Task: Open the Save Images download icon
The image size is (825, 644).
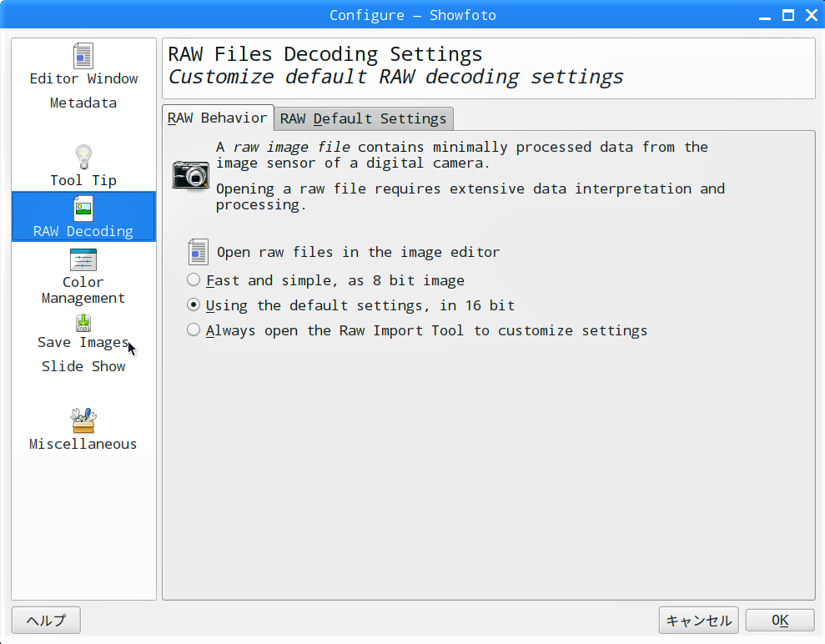Action: click(83, 323)
